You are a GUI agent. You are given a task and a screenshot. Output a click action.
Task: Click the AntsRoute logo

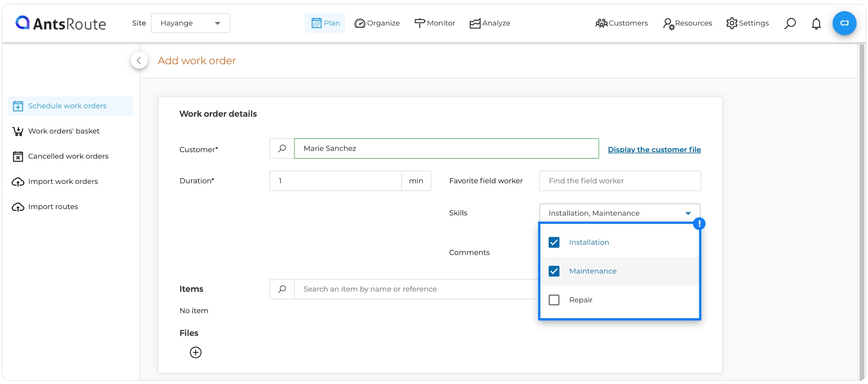tap(61, 23)
